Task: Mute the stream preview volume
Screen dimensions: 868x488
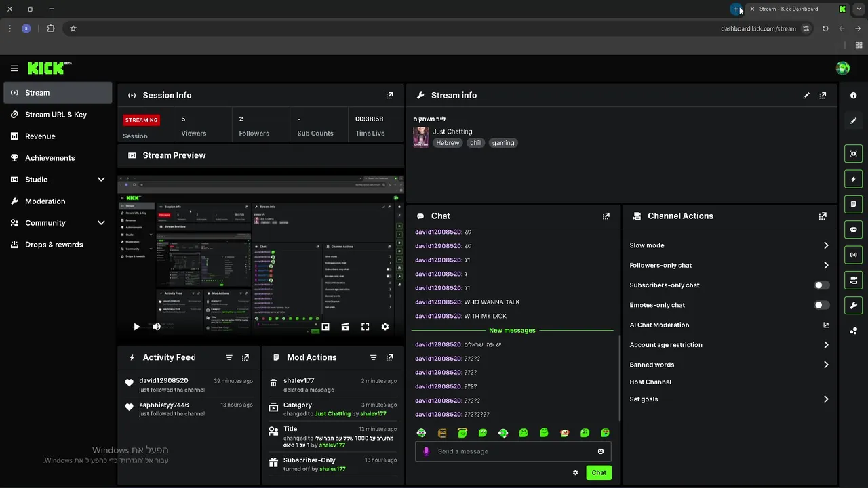Action: coord(157,327)
